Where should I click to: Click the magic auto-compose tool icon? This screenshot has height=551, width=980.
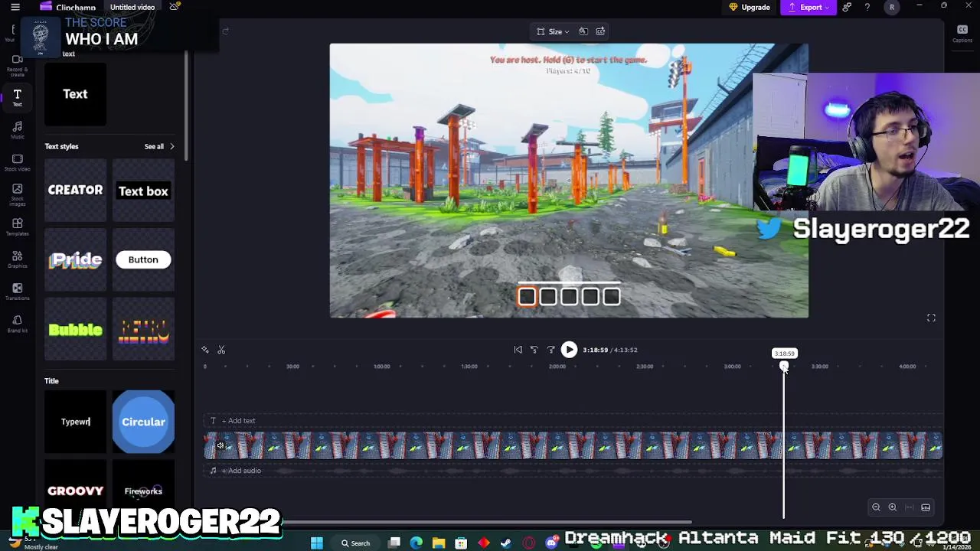205,350
